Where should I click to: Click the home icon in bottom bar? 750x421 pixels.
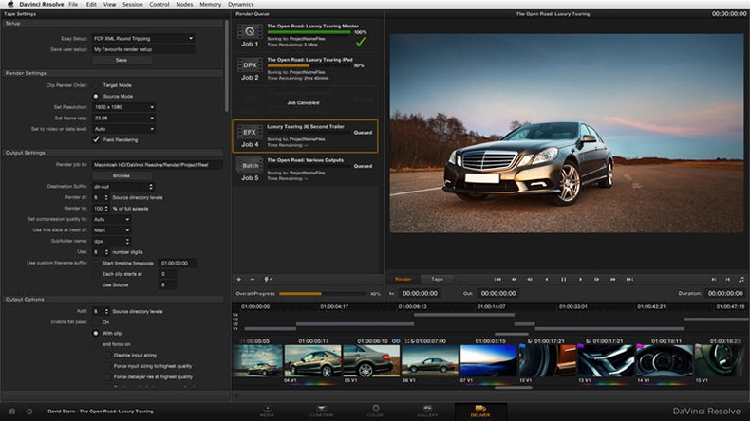coord(11,411)
